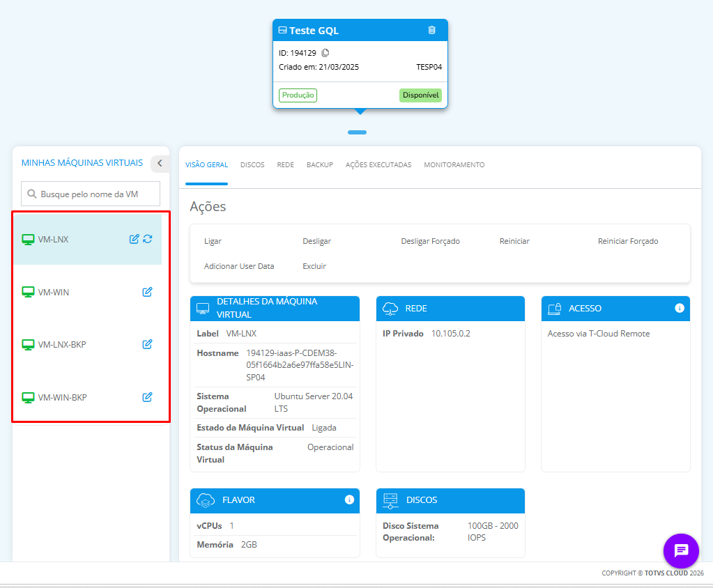Screen dimensions: 713x588
Task: Click Criado em: 21/03/2025 text
Action: pos(319,67)
